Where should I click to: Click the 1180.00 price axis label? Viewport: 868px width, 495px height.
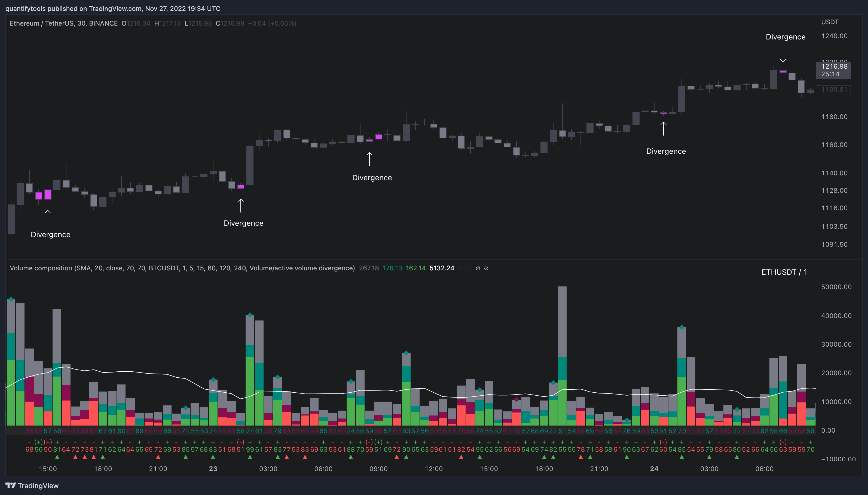(x=834, y=117)
